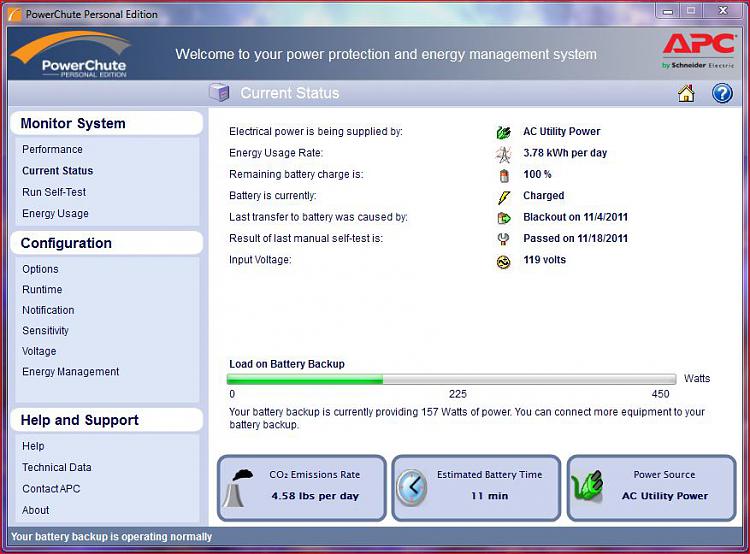Open Energy Usage page
Viewport: 750px width, 554px height.
click(55, 213)
